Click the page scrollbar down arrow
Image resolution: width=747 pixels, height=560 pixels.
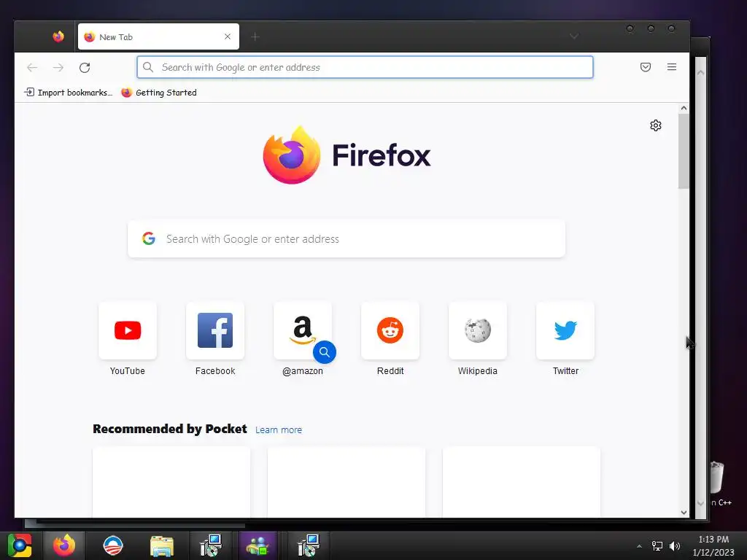[684, 513]
